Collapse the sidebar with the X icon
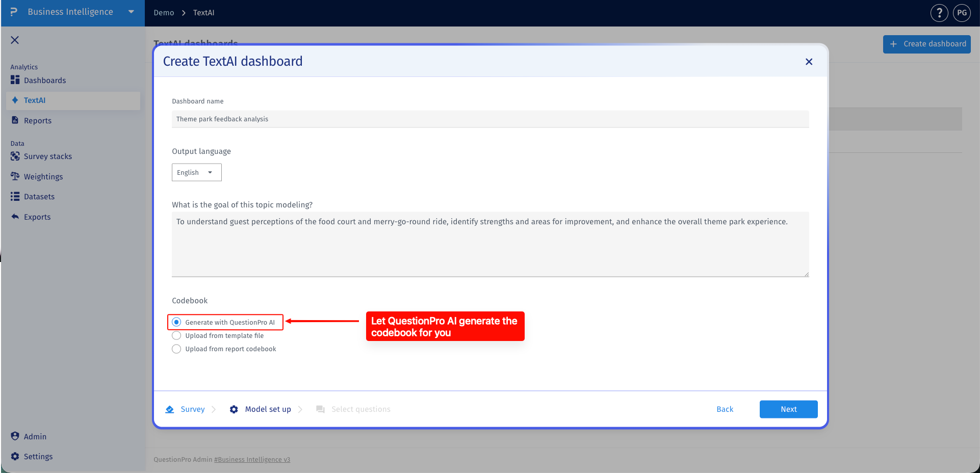The image size is (980, 473). point(15,40)
